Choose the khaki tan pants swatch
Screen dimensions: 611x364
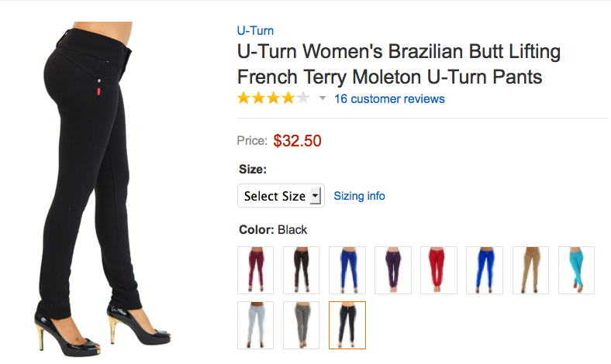pos(530,270)
